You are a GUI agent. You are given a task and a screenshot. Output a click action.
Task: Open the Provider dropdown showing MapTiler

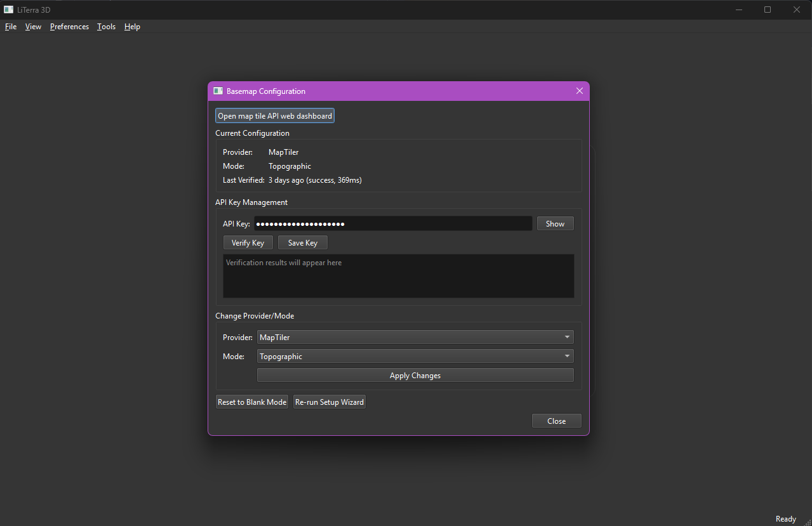(x=415, y=337)
